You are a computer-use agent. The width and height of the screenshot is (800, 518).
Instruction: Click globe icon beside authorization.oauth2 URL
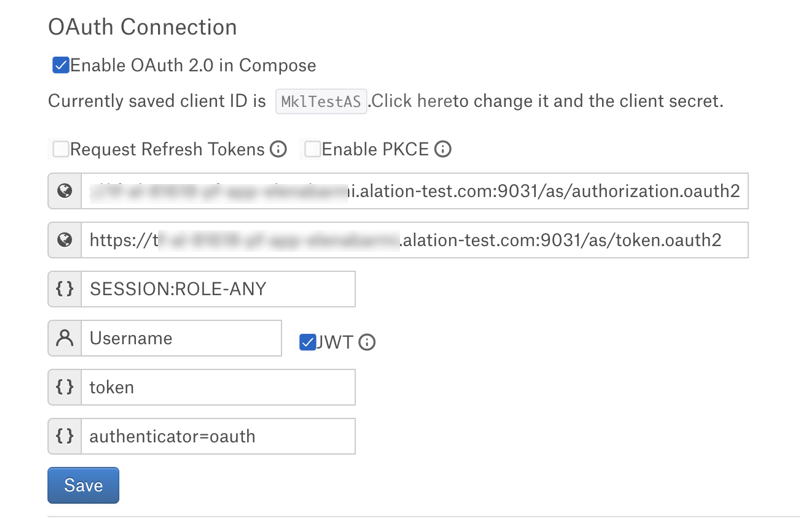[x=65, y=191]
